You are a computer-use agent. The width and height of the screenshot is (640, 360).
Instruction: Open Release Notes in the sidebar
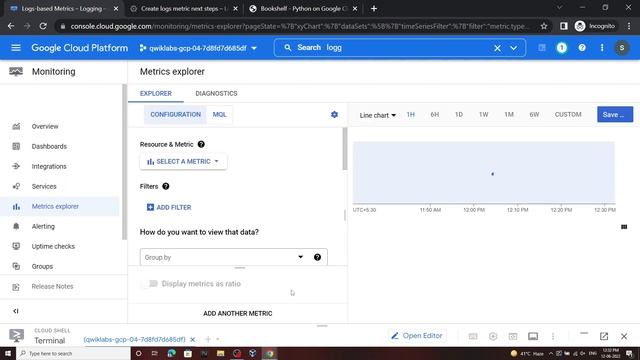pos(52,287)
